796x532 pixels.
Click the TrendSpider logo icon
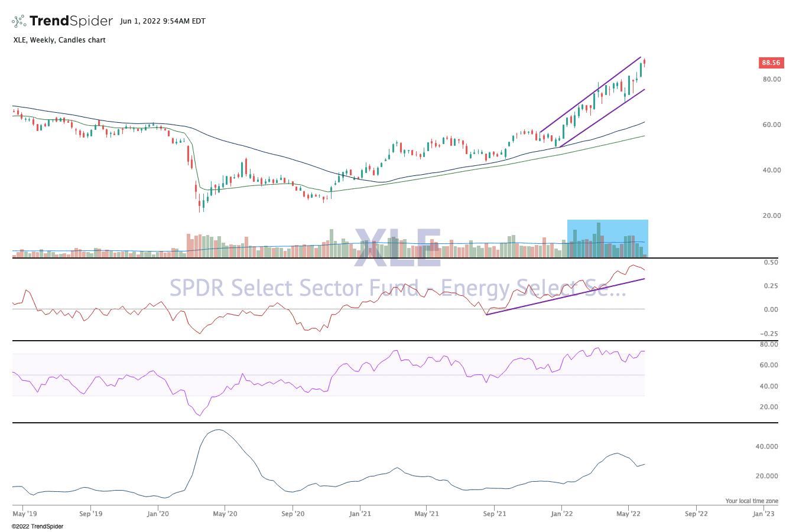pos(20,21)
